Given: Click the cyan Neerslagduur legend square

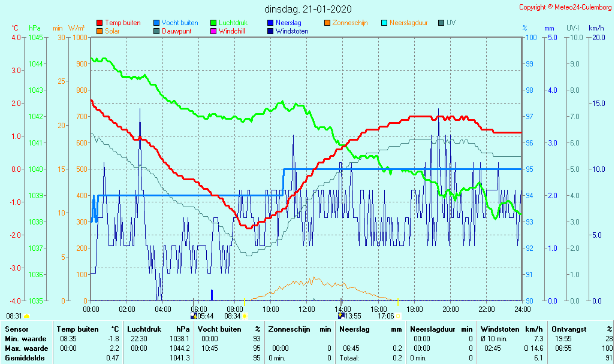Looking at the screenshot, I should tap(384, 23).
